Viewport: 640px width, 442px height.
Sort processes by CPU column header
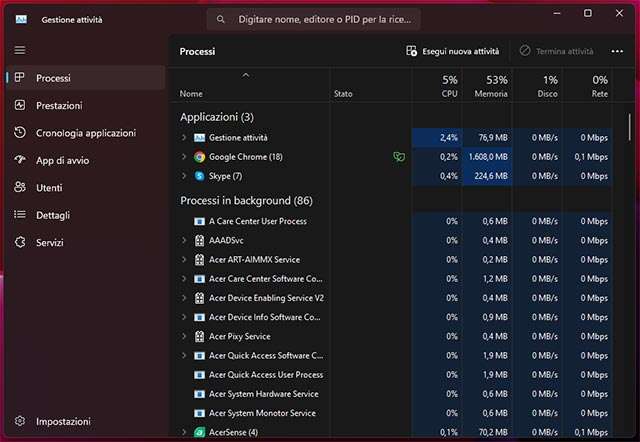449,86
